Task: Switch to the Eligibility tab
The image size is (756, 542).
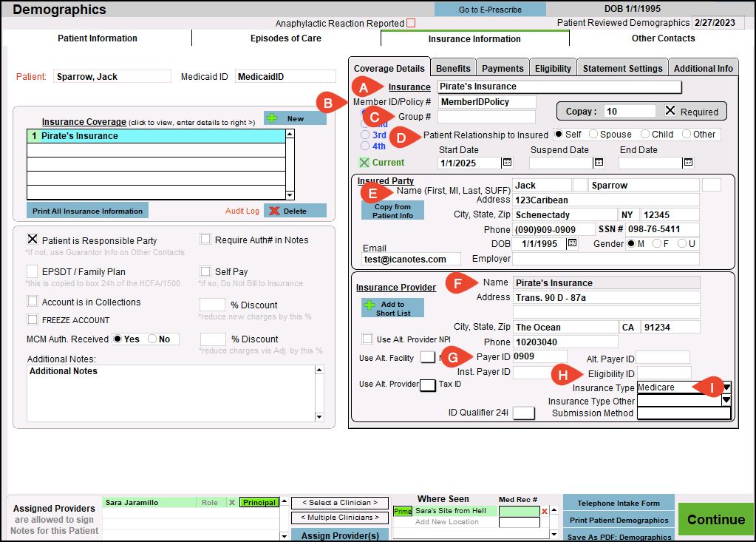Action: (552, 68)
